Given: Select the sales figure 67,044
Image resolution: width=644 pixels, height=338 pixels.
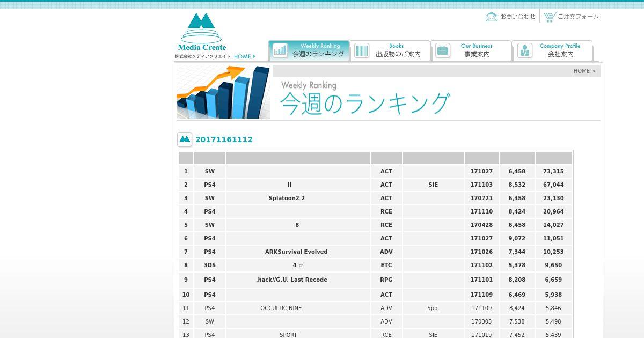Looking at the screenshot, I should click(x=553, y=185).
